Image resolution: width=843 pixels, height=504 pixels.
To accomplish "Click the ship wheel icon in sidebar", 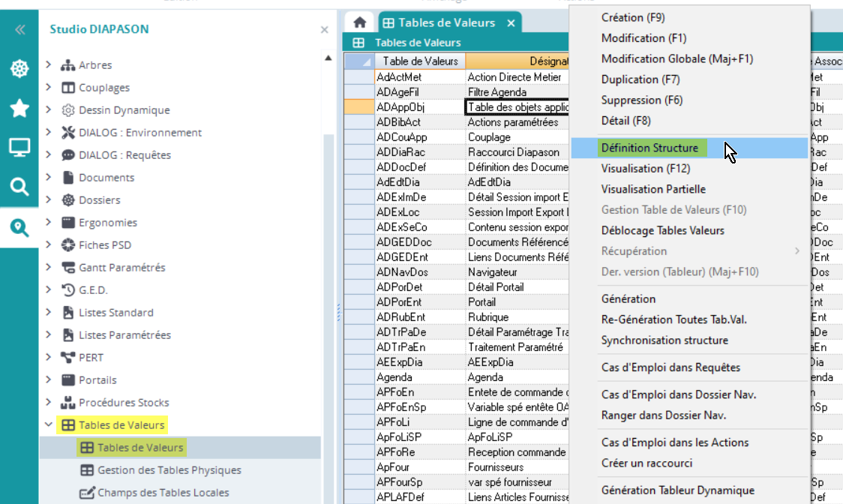I will click(19, 70).
